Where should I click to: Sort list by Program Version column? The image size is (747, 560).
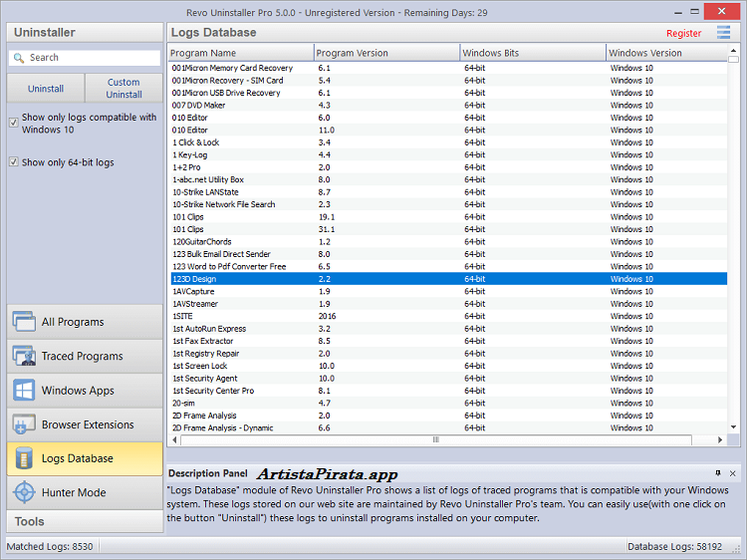(385, 53)
